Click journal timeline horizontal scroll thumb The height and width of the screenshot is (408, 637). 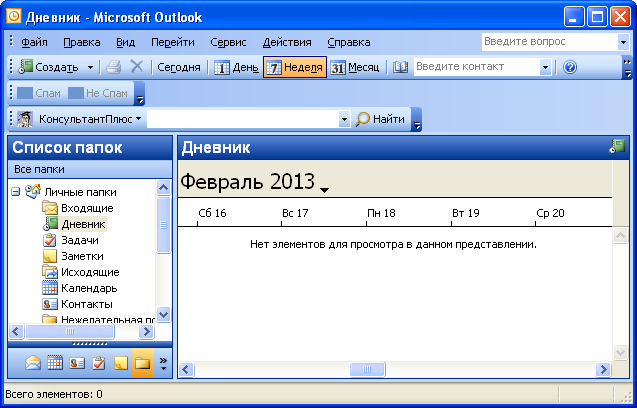click(x=367, y=370)
